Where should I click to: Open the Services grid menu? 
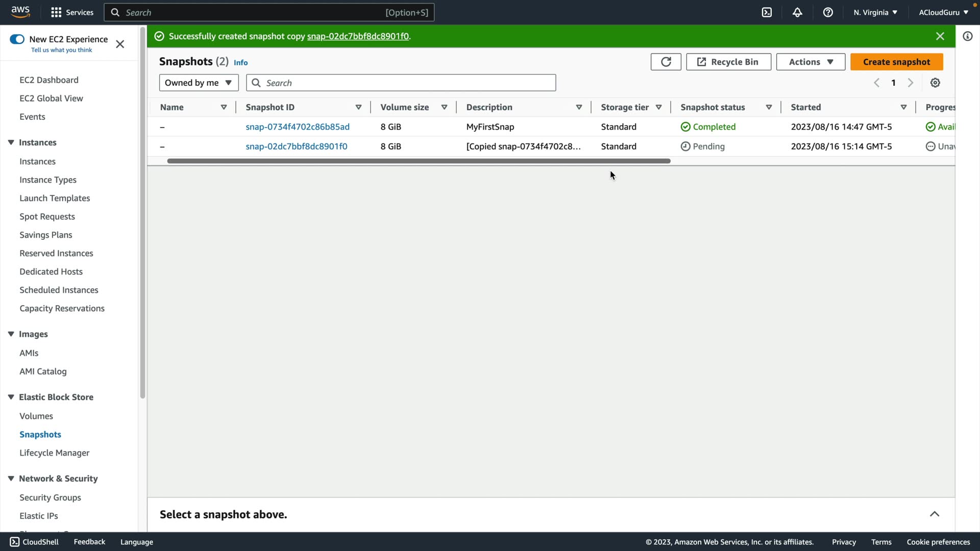coord(72,12)
